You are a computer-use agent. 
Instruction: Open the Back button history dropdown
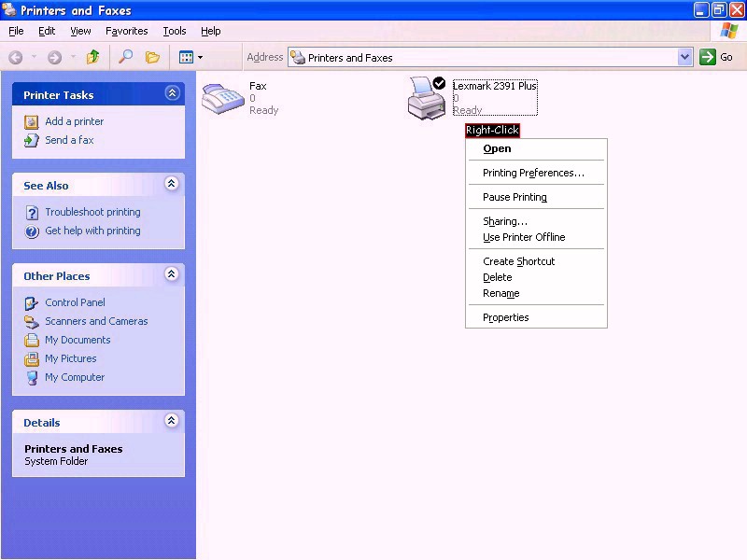[34, 57]
